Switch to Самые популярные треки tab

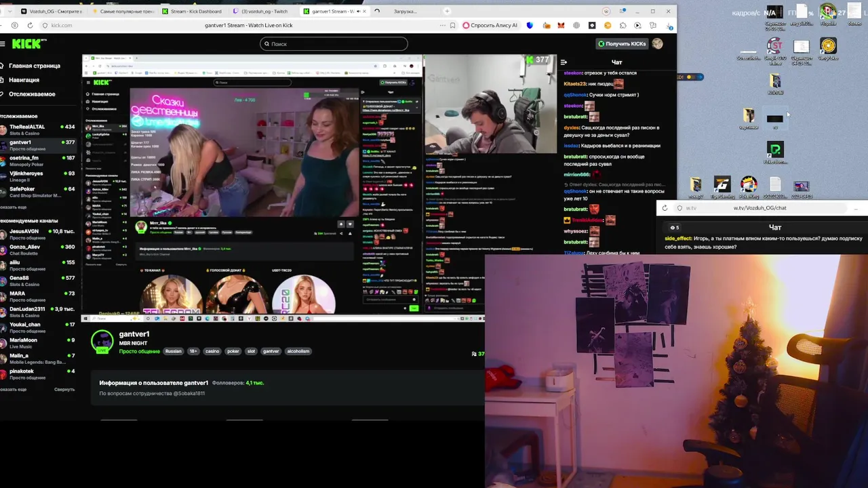point(123,12)
